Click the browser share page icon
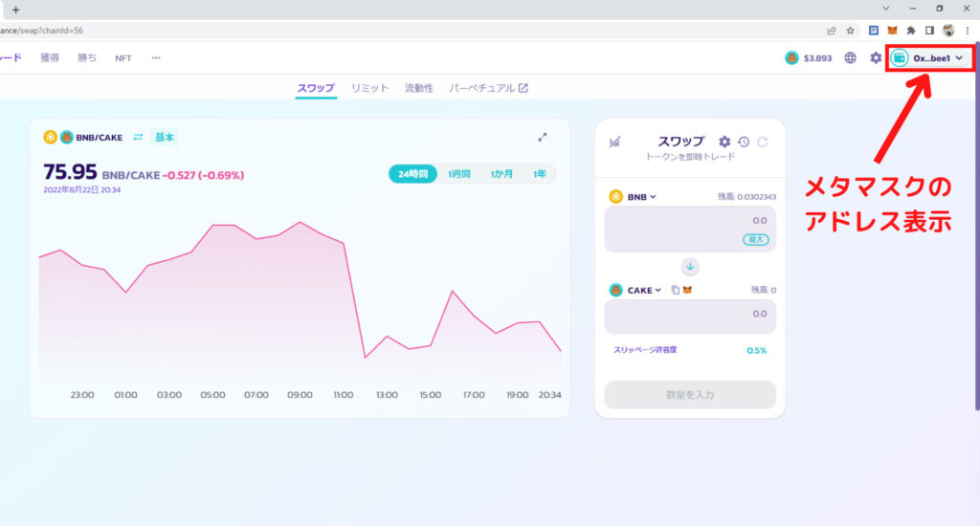Image resolution: width=980 pixels, height=526 pixels. pos(832,30)
